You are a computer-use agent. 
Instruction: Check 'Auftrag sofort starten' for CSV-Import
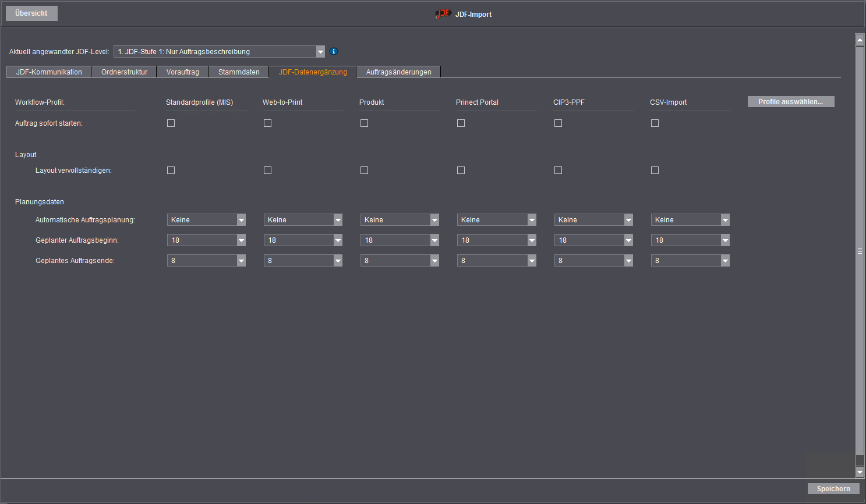[x=655, y=123]
